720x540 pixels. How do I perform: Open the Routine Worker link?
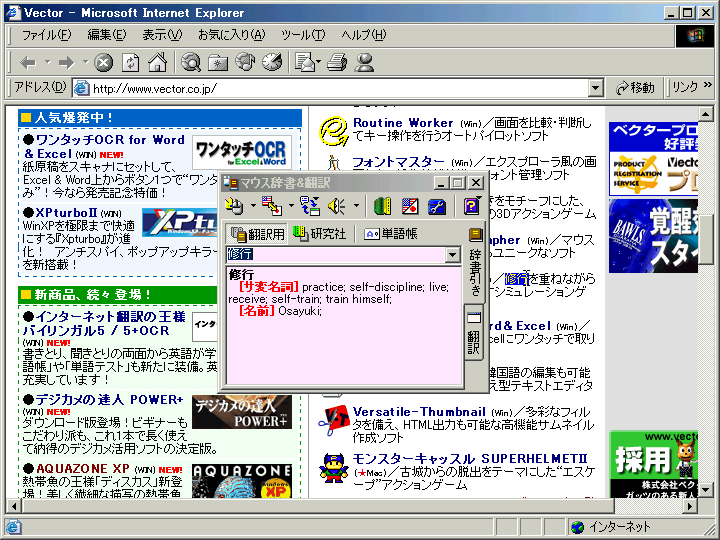(x=403, y=123)
